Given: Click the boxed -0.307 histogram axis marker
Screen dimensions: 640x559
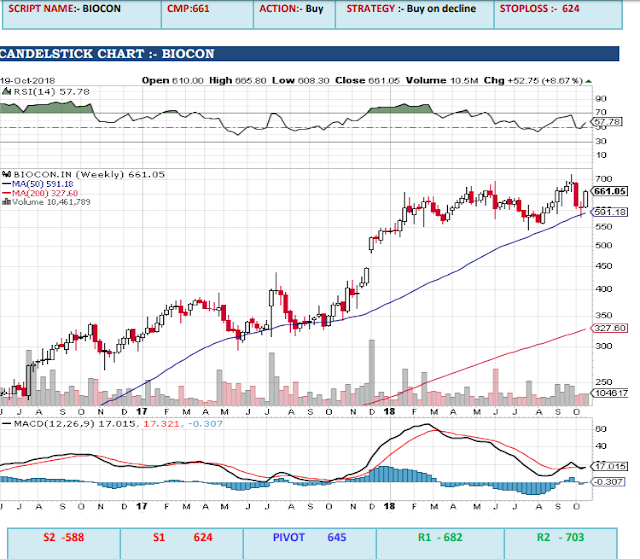Looking at the screenshot, I should (608, 482).
